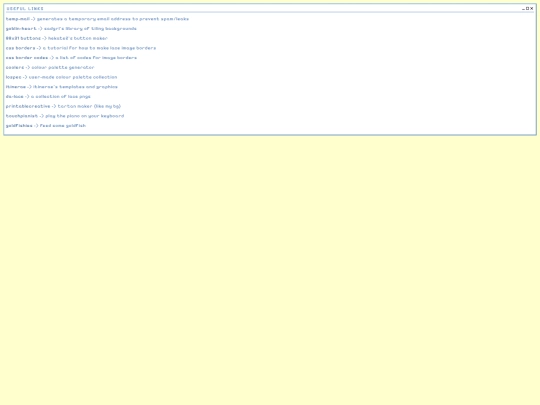Open the lospec link
This screenshot has width=540, height=405.
point(14,77)
